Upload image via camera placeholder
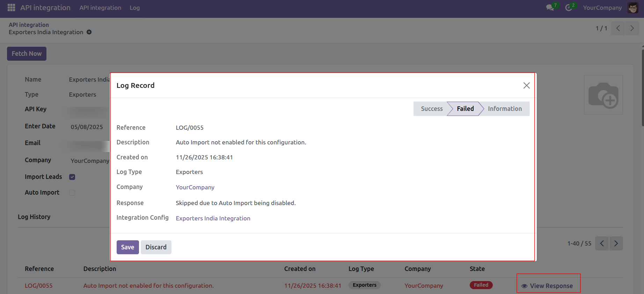Viewport: 644px width, 294px height. click(603, 95)
